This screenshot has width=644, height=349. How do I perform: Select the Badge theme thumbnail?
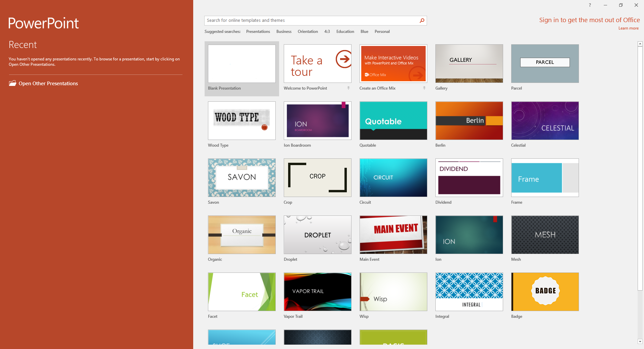[x=545, y=292]
